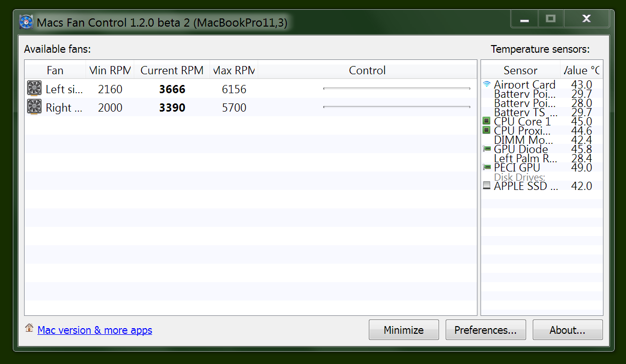Image resolution: width=626 pixels, height=364 pixels.
Task: Select the CPU Core 1 sensor name
Action: [x=523, y=121]
